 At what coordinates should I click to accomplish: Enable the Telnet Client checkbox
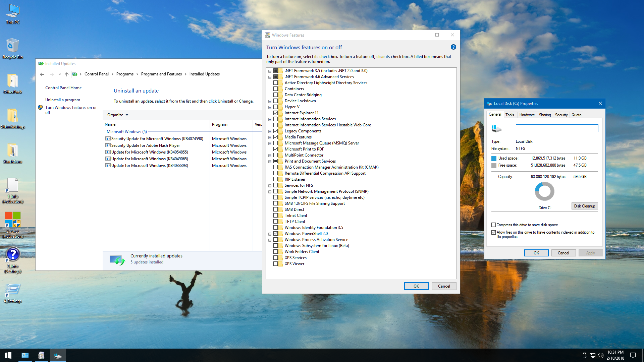pyautogui.click(x=275, y=216)
